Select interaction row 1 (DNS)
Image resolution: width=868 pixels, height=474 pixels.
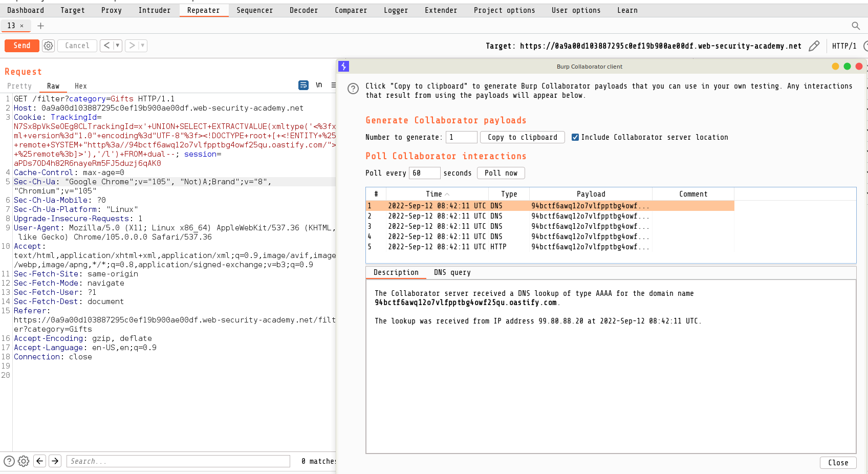click(x=550, y=206)
